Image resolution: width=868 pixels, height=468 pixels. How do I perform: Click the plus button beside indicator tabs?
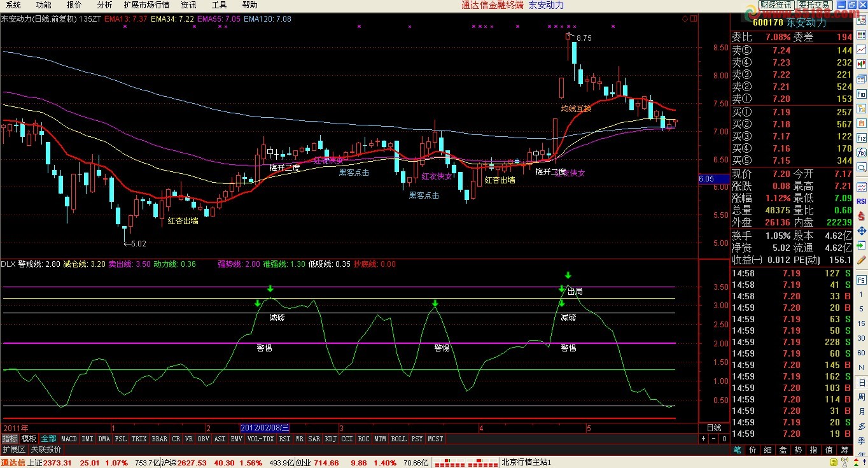703,439
